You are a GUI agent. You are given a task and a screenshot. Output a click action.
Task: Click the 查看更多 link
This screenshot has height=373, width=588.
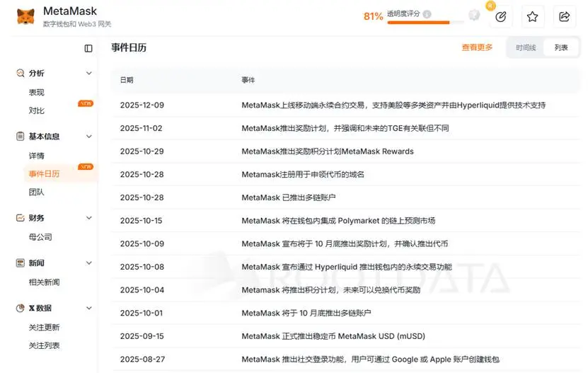coord(477,48)
